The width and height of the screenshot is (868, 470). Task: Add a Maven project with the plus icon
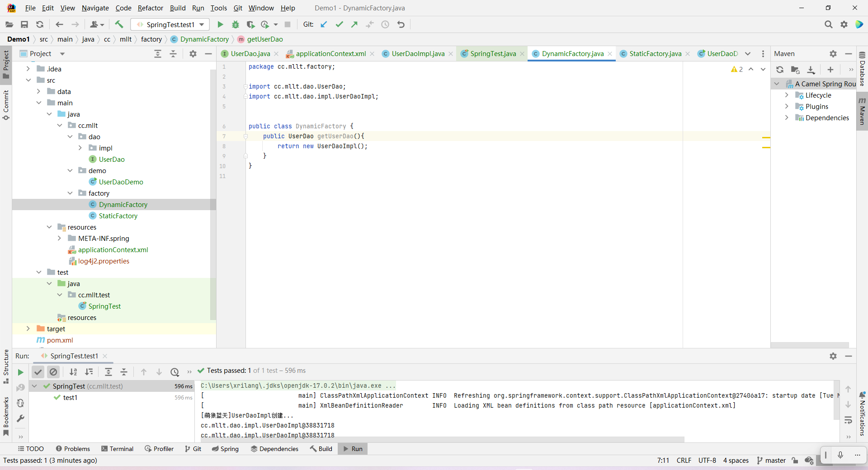coord(830,70)
